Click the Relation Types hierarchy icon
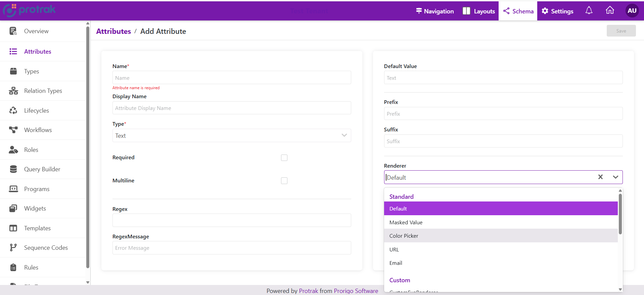 point(13,91)
